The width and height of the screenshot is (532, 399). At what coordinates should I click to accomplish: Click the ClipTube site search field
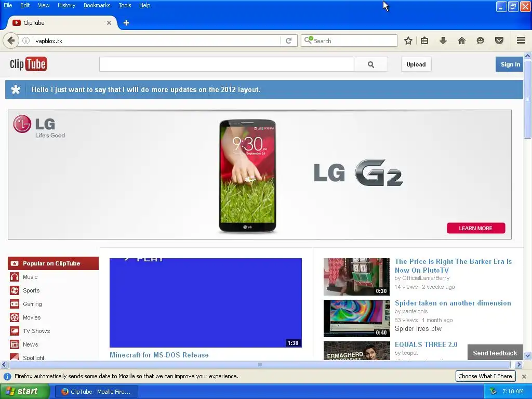pos(227,64)
